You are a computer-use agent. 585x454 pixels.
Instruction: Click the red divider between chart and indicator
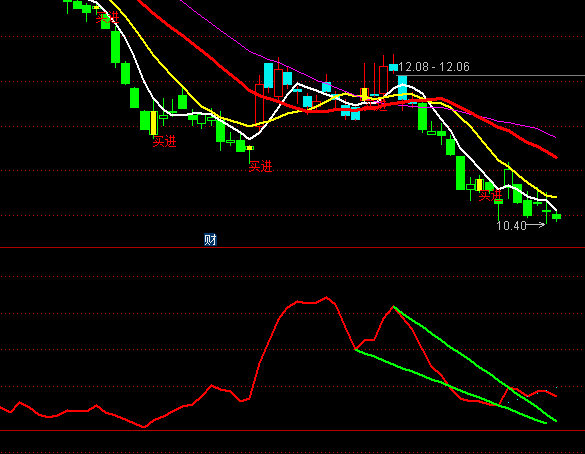coord(292,247)
